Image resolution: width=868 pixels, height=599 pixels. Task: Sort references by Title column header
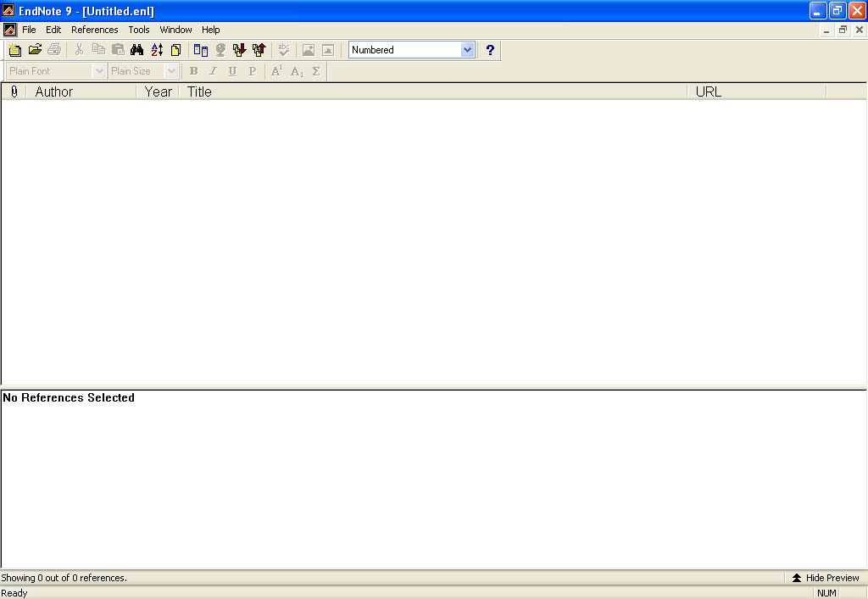pos(433,92)
